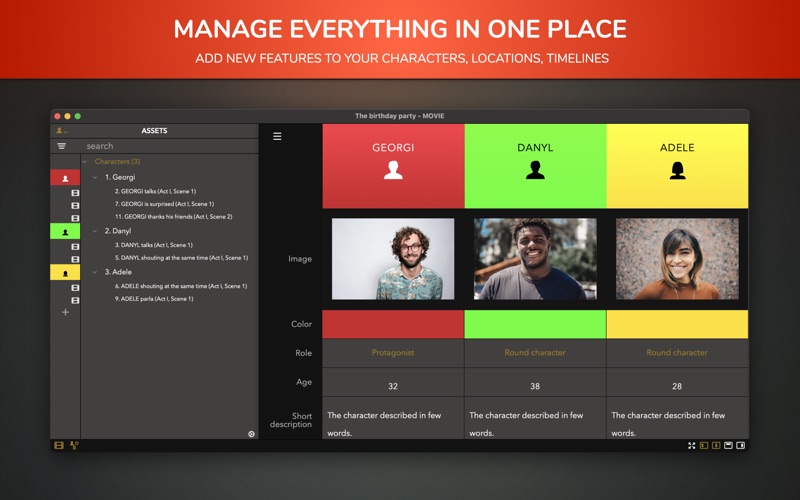Open the asset type dropdown above the filter icon
This screenshot has width=800, height=500.
62,131
